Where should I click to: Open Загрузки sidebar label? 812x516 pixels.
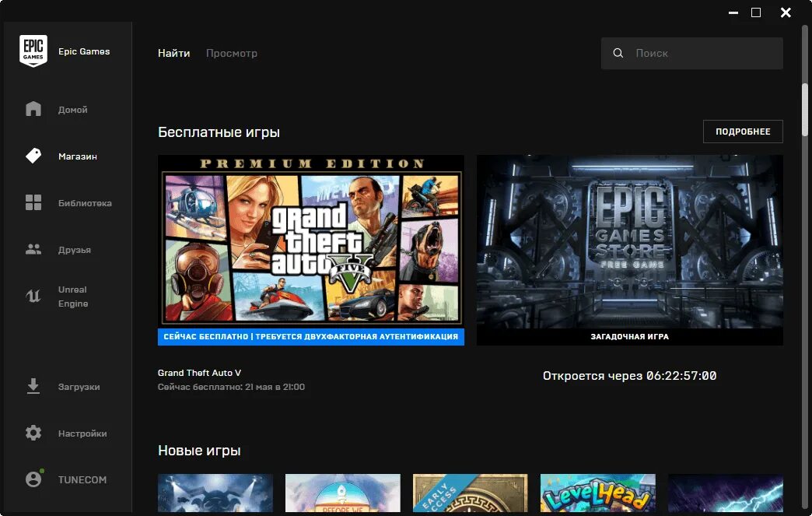click(79, 387)
